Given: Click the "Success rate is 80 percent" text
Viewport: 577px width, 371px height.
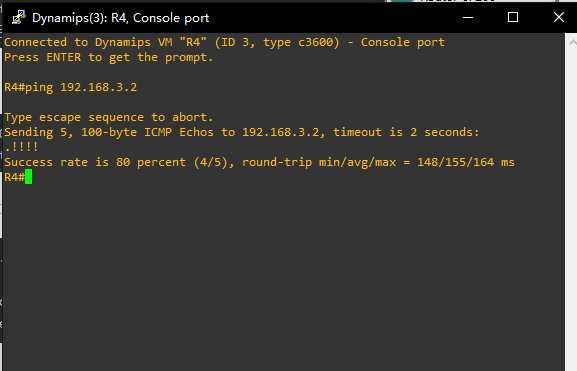Looking at the screenshot, I should tap(95, 162).
